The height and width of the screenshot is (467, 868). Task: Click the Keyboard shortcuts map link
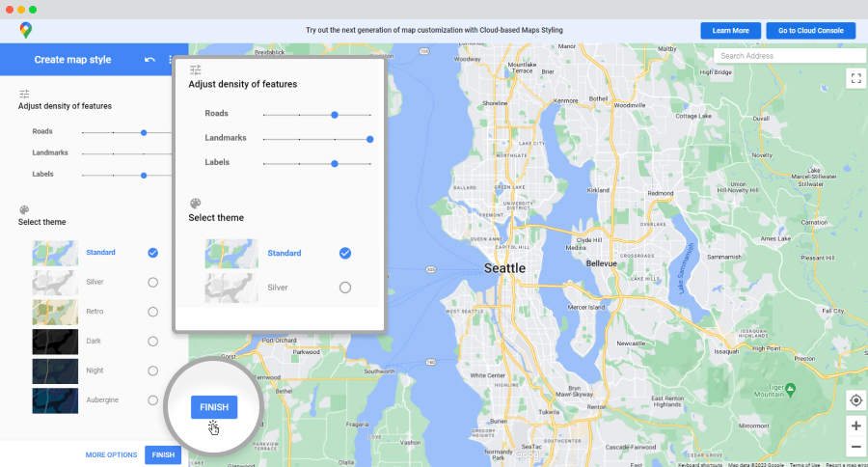(x=700, y=465)
